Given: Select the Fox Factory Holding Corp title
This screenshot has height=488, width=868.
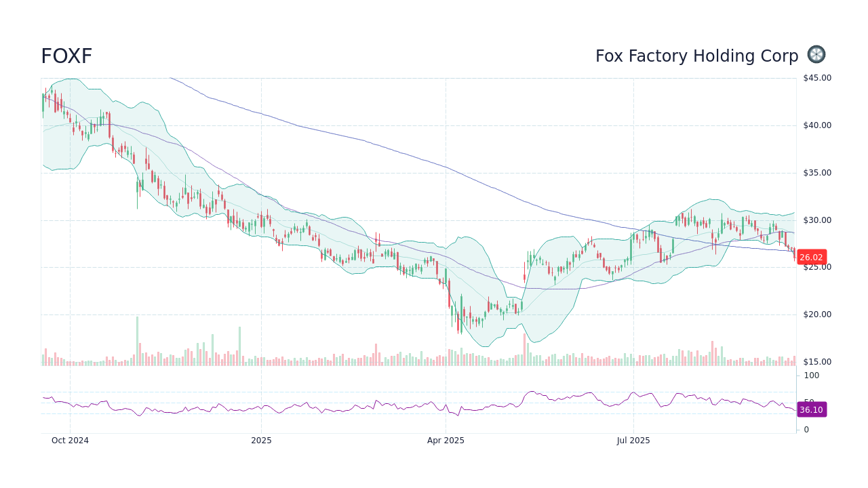Looking at the screenshot, I should (697, 56).
